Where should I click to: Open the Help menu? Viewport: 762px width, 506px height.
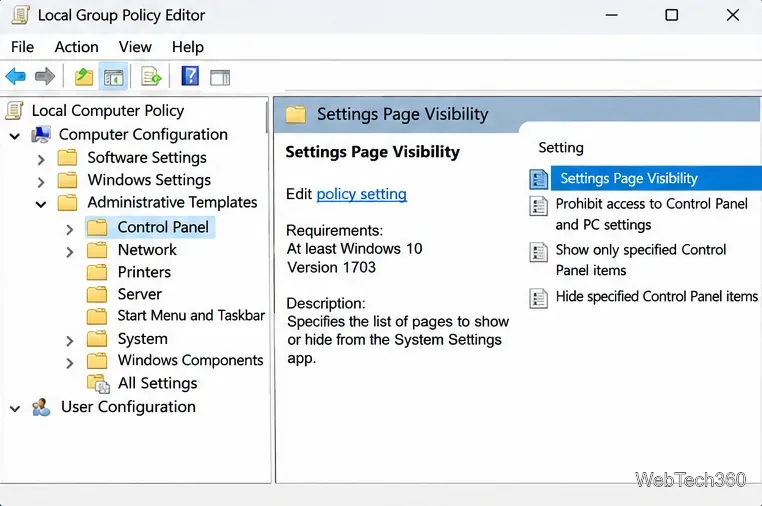pyautogui.click(x=188, y=47)
